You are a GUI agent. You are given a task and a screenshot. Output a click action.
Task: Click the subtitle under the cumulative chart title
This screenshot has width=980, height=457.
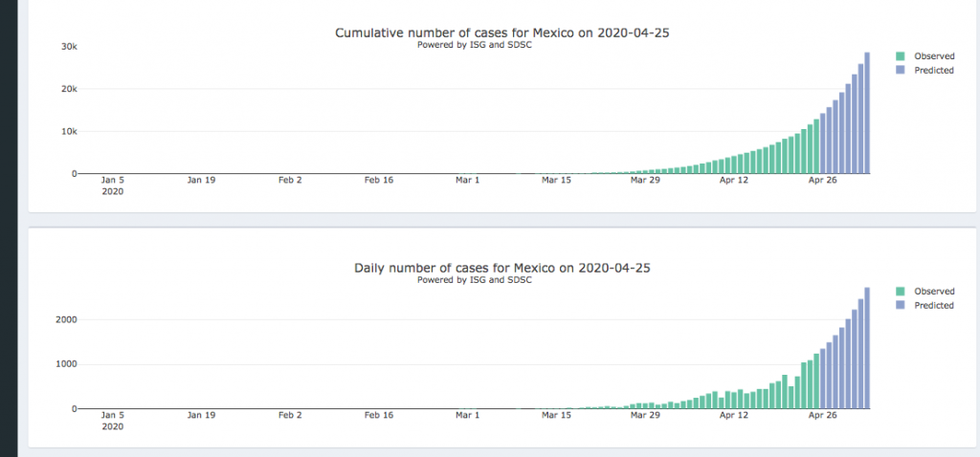point(475,45)
